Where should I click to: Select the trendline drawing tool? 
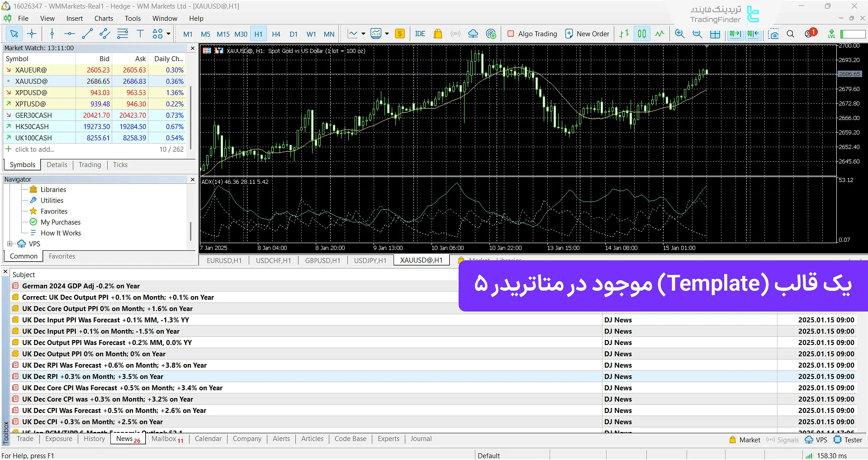coord(87,34)
